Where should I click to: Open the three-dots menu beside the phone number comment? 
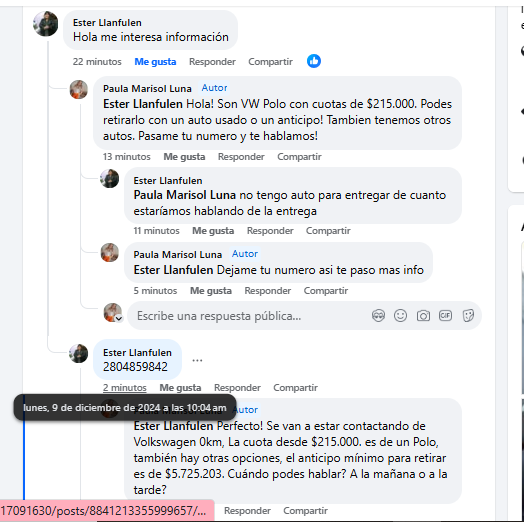click(197, 360)
